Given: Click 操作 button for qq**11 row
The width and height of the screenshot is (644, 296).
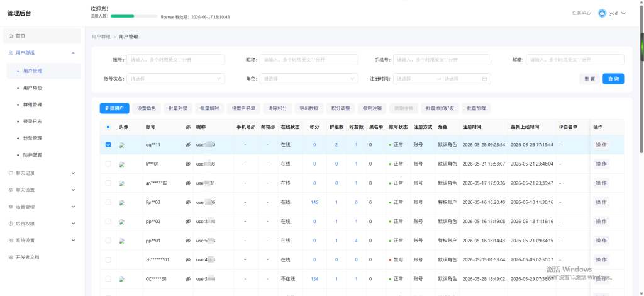Looking at the screenshot, I should (x=601, y=145).
